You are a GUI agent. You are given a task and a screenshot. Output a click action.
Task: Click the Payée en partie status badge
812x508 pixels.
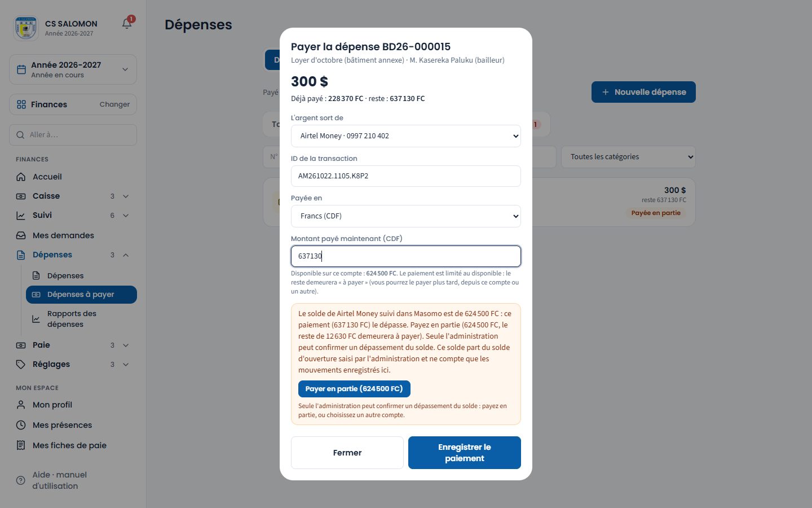pos(656,213)
